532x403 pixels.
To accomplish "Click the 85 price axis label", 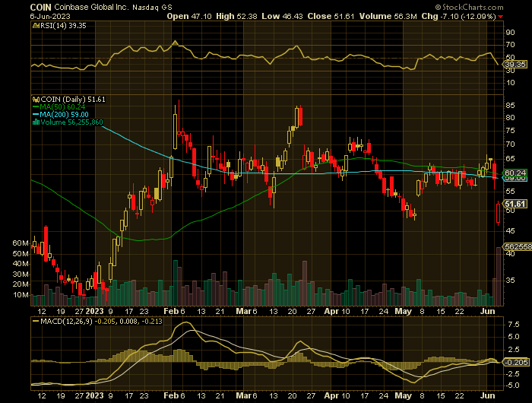I will 510,106.
